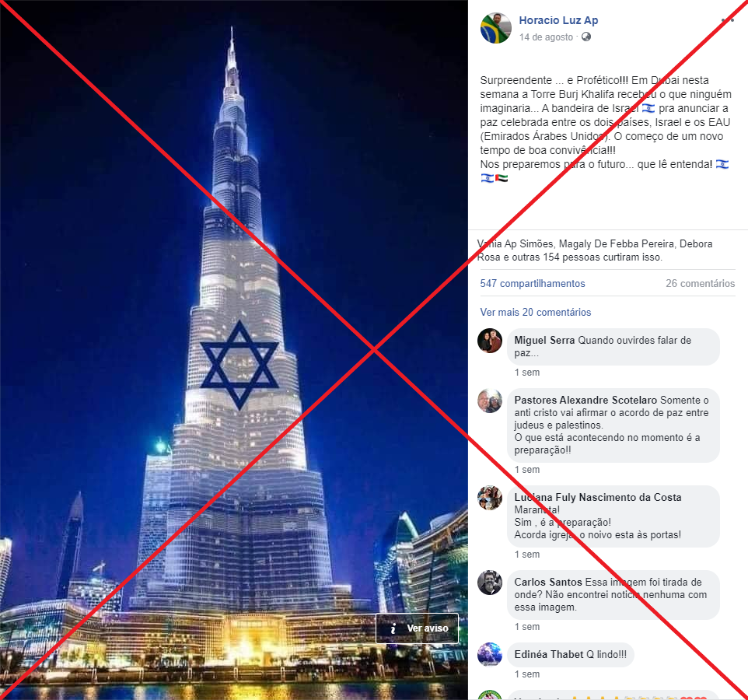The width and height of the screenshot is (748, 700).
Task: Expand Ver mais 20 comentários
Action: 535,312
